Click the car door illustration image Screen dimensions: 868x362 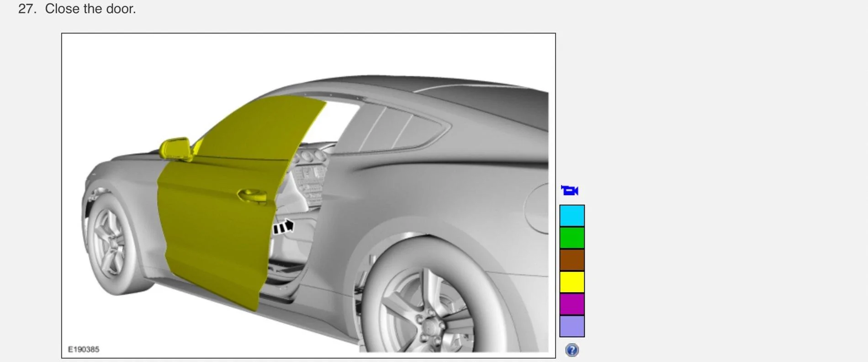point(308,196)
